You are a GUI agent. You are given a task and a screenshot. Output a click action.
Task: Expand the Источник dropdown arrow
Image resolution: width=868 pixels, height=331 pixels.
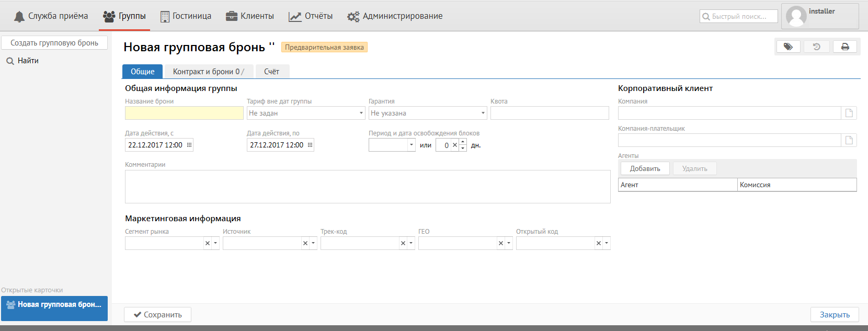[313, 243]
